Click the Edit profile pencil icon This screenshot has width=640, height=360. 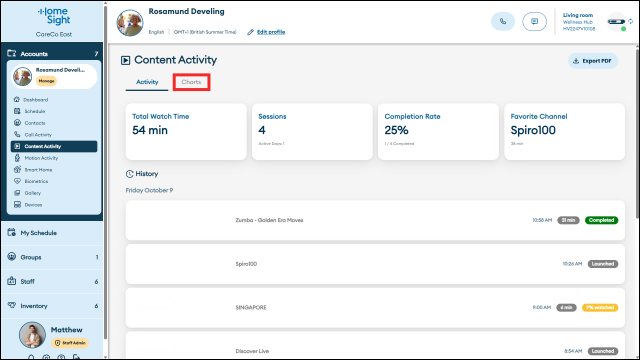[x=250, y=32]
